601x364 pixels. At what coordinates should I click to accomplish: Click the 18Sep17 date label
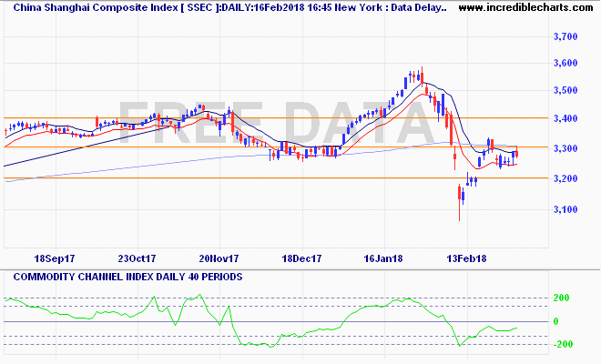point(55,258)
